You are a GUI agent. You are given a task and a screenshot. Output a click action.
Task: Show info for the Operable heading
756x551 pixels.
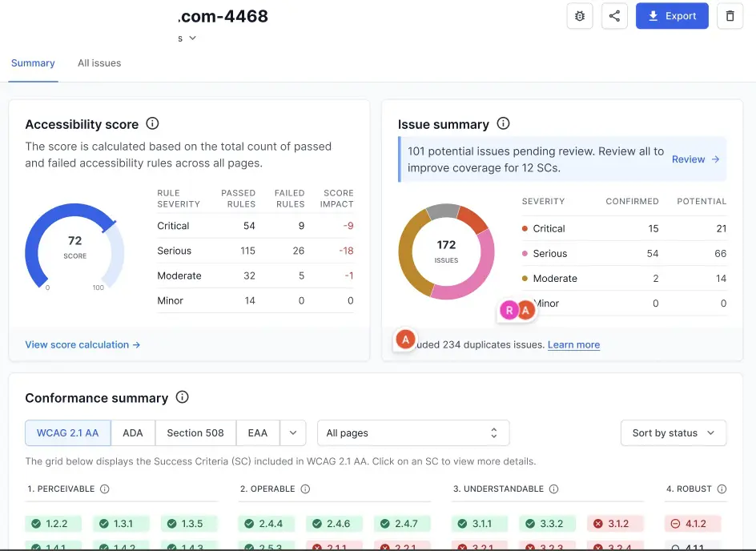305,489
